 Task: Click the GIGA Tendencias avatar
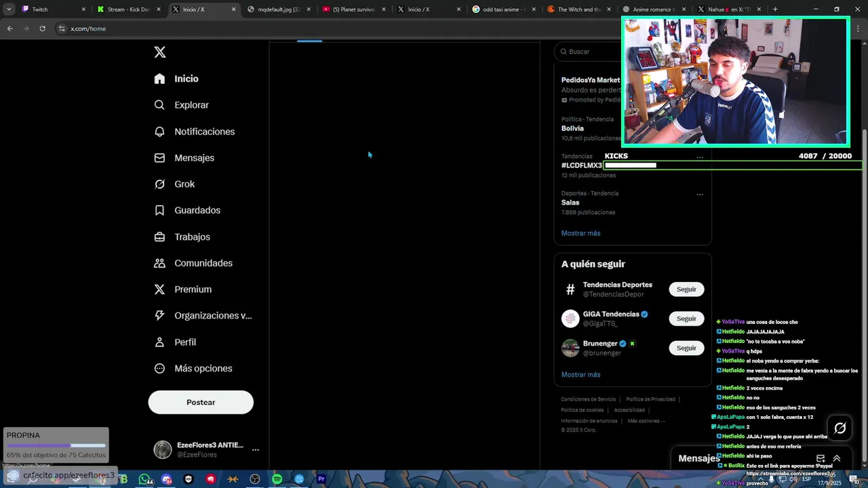[570, 319]
